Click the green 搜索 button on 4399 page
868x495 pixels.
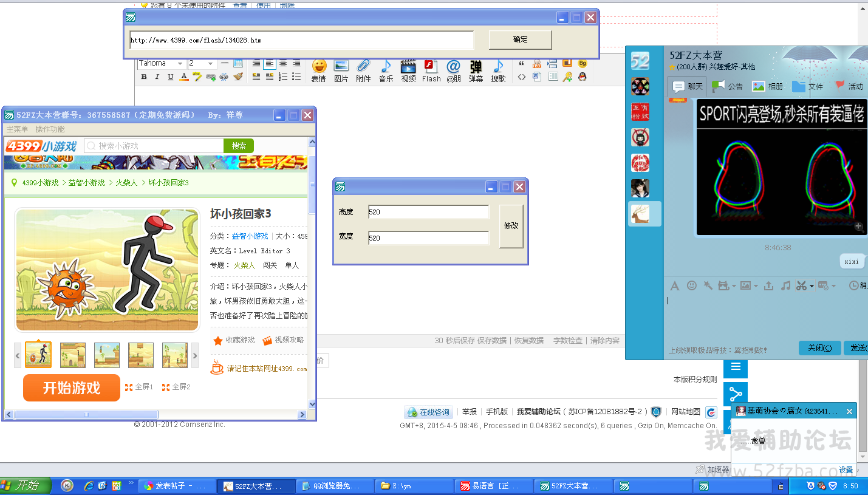tap(239, 146)
